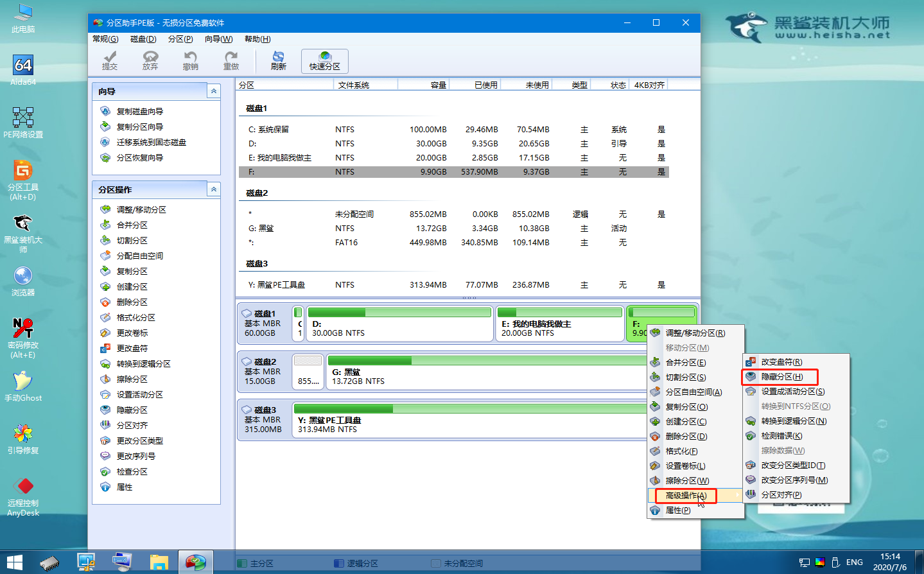Select 转换到逻辑分区 in the sidebar
Image resolution: width=924 pixels, height=574 pixels.
pyautogui.click(x=143, y=363)
